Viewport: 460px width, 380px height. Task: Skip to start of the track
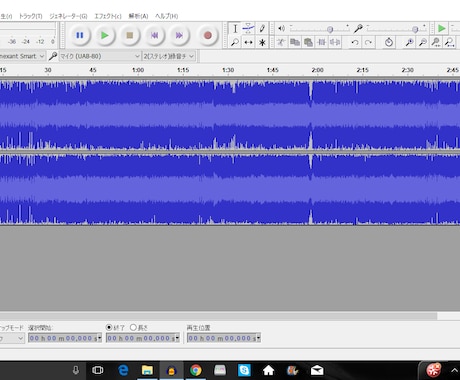click(x=154, y=35)
